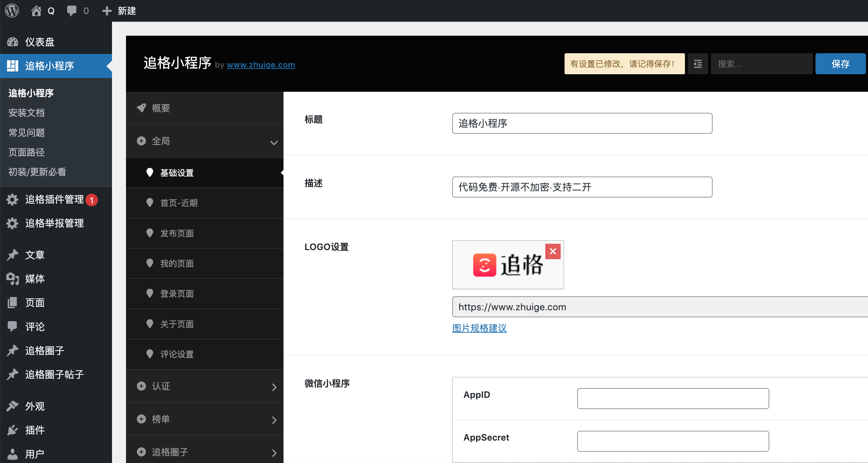This screenshot has width=868, height=463.
Task: Select the 我的页面 tab
Action: [205, 263]
